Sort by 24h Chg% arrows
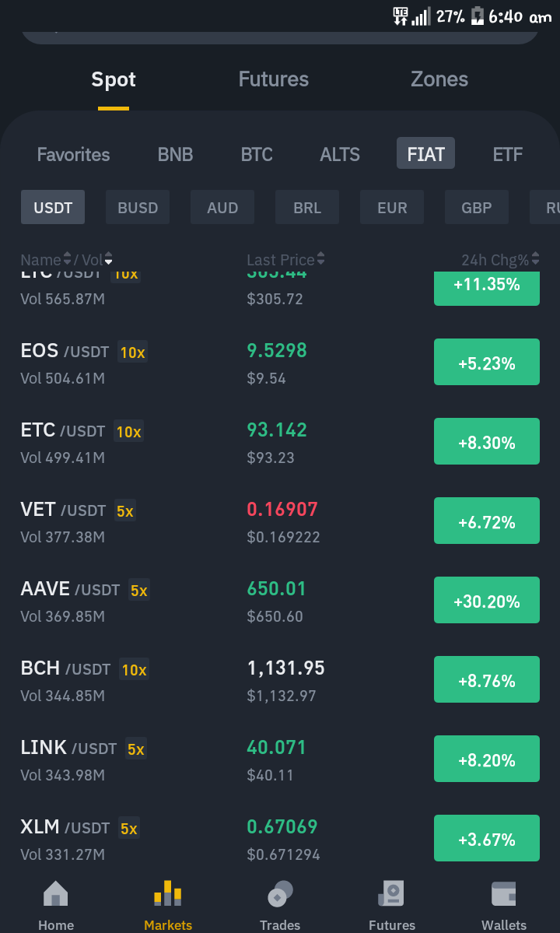 pos(536,259)
